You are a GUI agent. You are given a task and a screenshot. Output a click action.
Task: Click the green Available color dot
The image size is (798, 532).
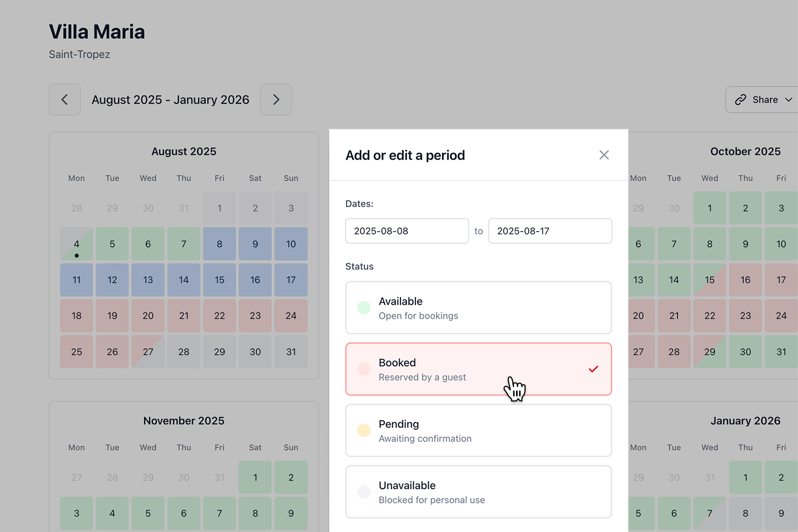tap(364, 308)
